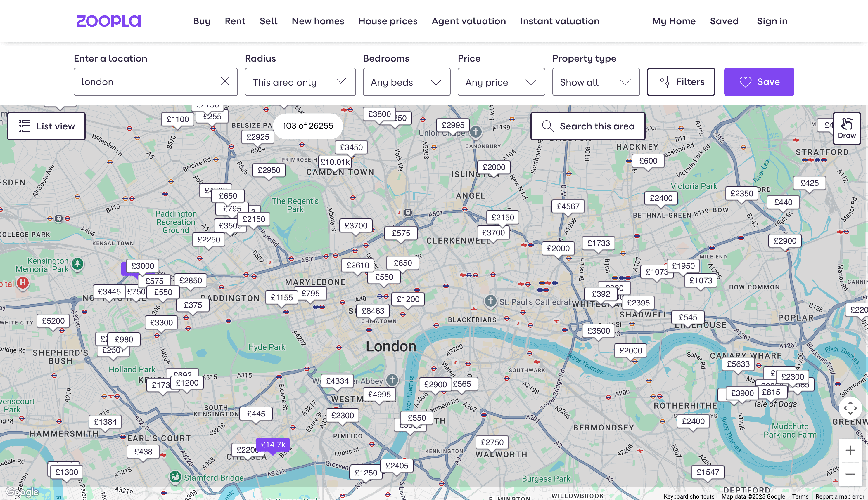
Task: Open the Filters panel
Action: [681, 82]
